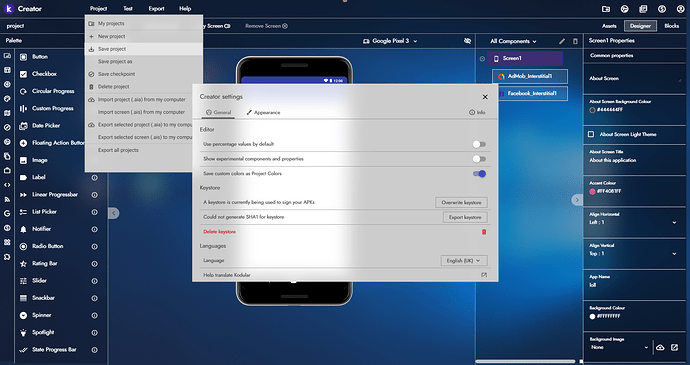Screen dimensions: 690x365
Task: Choose Save project from menu
Action: 144,49
